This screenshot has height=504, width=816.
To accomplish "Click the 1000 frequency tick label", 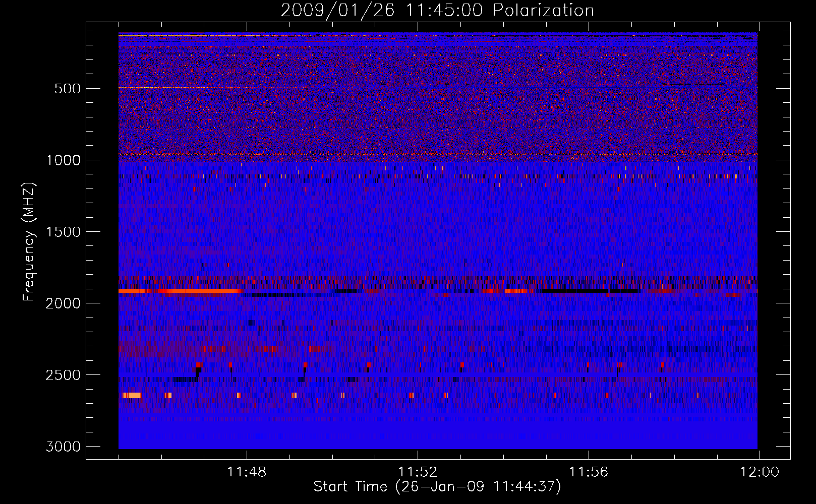I will [x=64, y=160].
